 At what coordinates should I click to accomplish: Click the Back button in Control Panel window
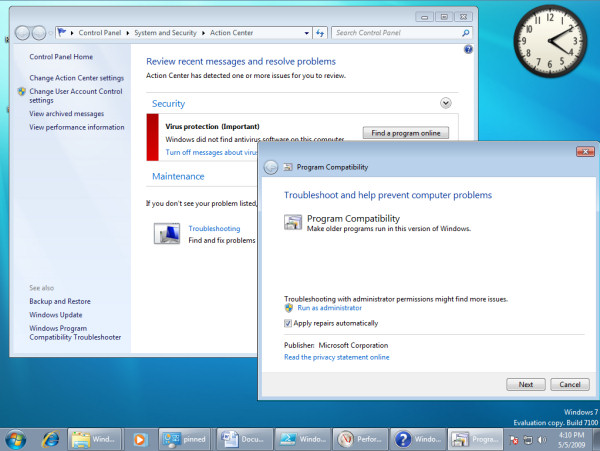pyautogui.click(x=23, y=33)
